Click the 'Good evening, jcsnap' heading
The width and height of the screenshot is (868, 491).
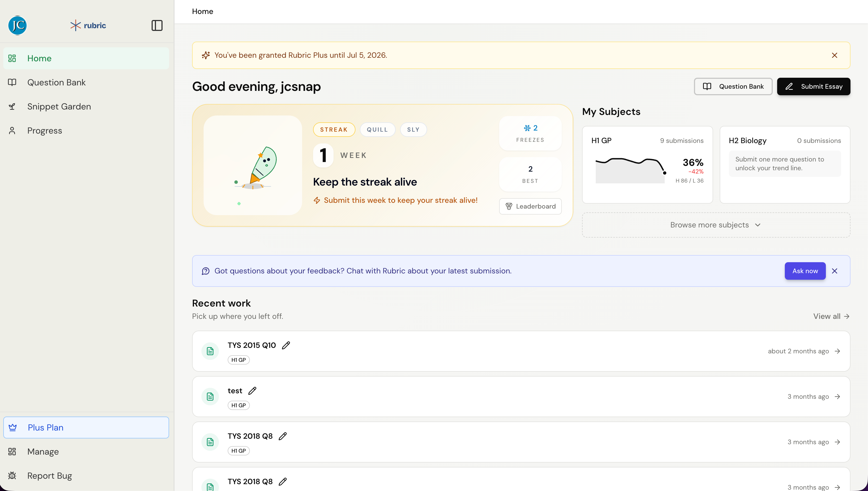point(256,86)
